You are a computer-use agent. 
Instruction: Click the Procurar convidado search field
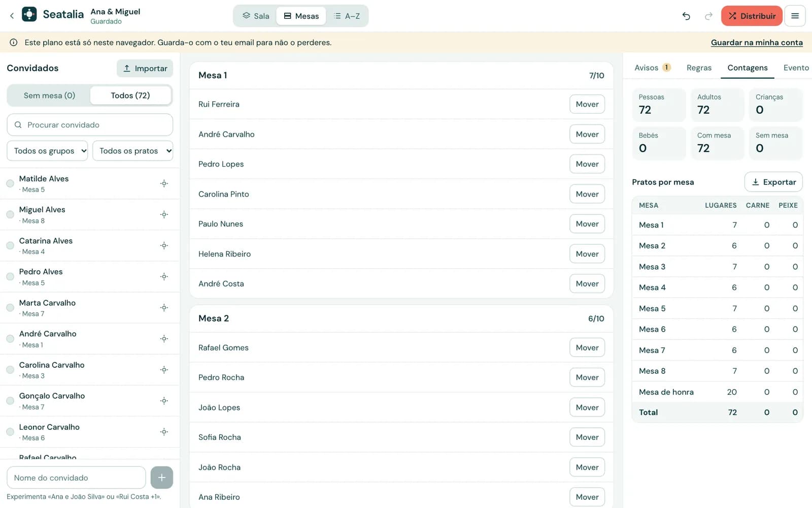click(90, 124)
